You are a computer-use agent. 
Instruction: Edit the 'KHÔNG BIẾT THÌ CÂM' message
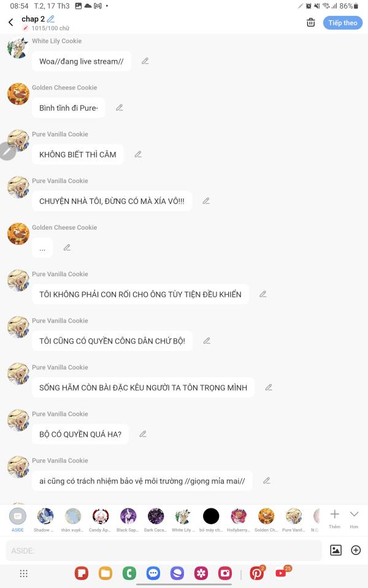coord(138,154)
